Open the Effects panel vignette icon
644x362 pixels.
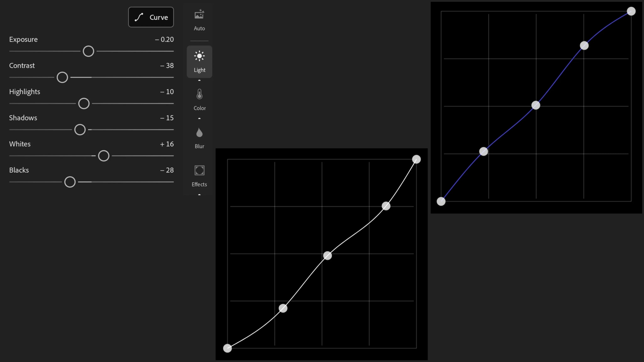tap(199, 170)
